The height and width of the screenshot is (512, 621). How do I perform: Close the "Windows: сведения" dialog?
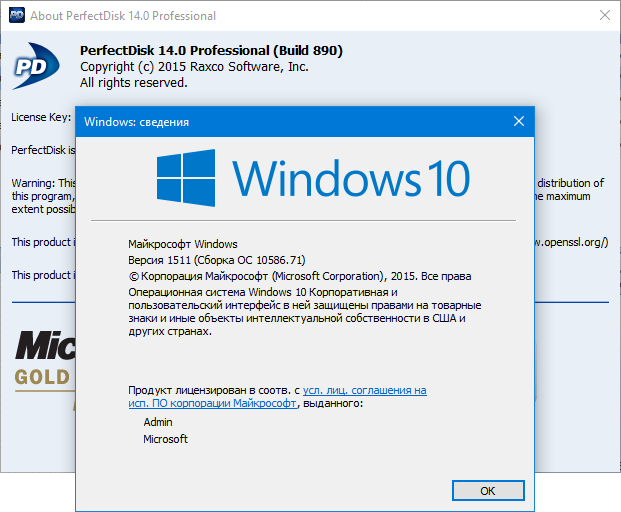518,121
